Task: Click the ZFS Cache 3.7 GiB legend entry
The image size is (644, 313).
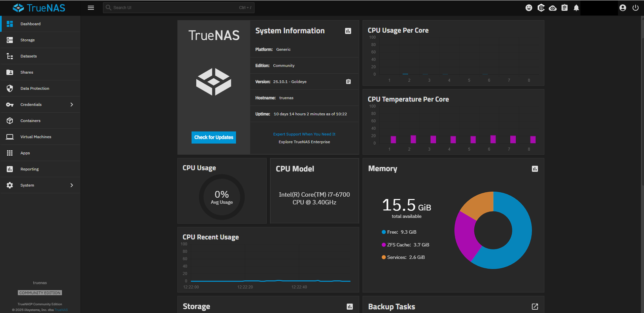Action: [406, 245]
